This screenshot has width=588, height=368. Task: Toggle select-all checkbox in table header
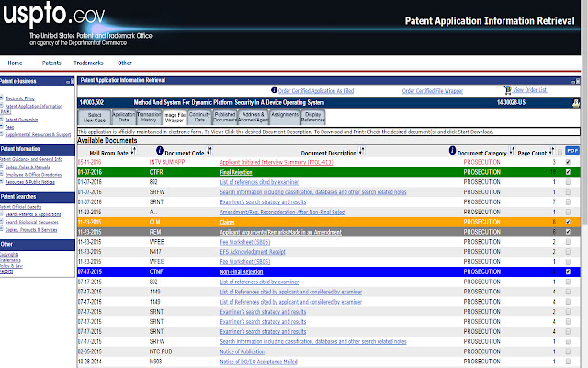[x=560, y=152]
